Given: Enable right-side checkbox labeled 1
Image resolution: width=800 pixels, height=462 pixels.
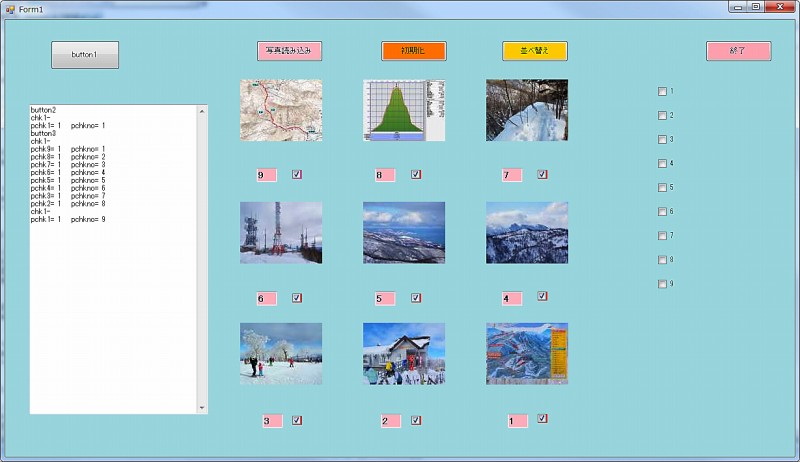Looking at the screenshot, I should tap(662, 92).
